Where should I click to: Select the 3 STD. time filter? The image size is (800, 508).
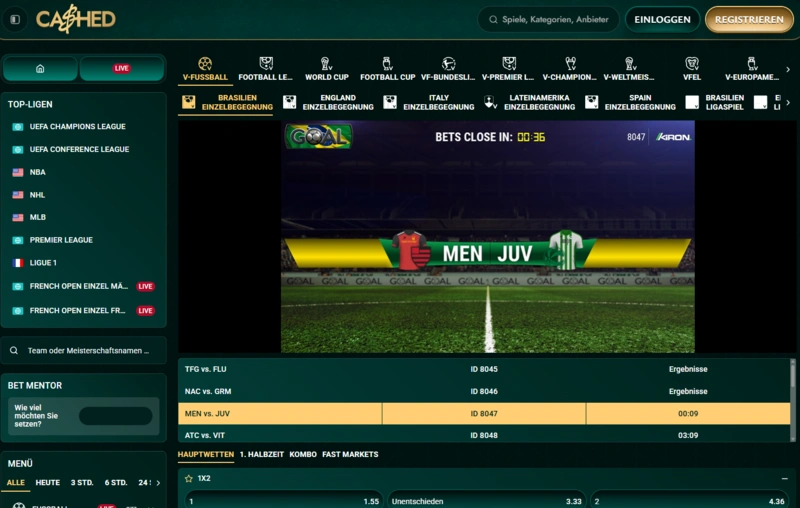(82, 482)
